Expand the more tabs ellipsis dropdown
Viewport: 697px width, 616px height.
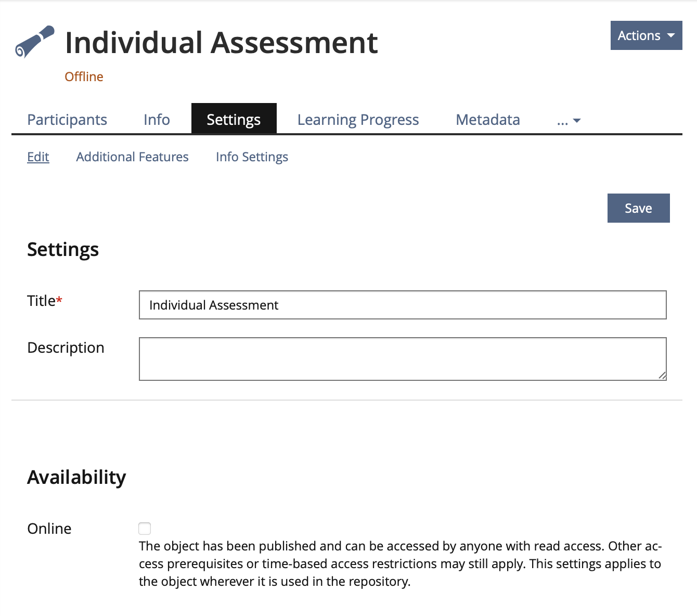point(569,121)
